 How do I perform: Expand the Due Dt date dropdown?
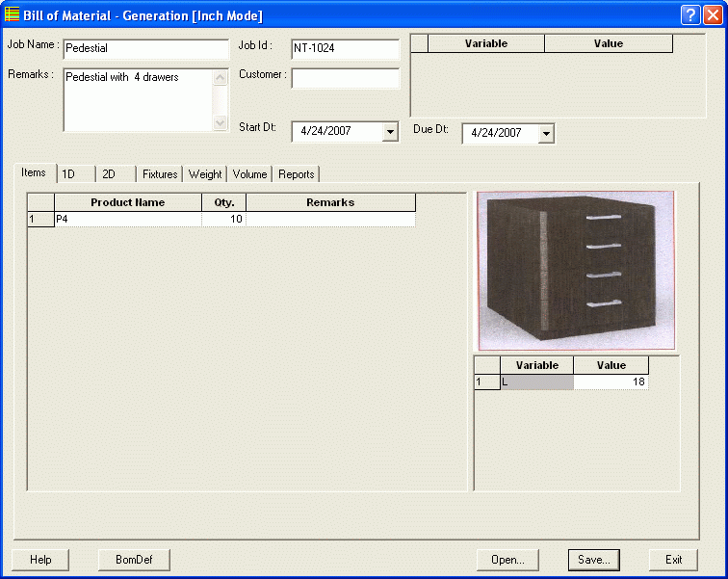[x=546, y=134]
